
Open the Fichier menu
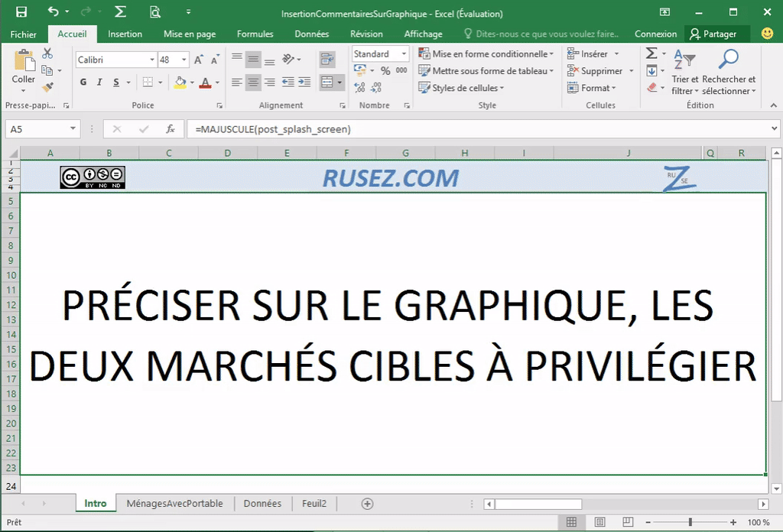(x=23, y=34)
